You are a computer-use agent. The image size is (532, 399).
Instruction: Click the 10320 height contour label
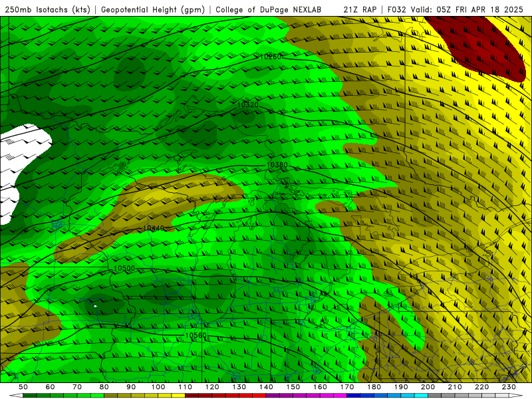point(247,105)
